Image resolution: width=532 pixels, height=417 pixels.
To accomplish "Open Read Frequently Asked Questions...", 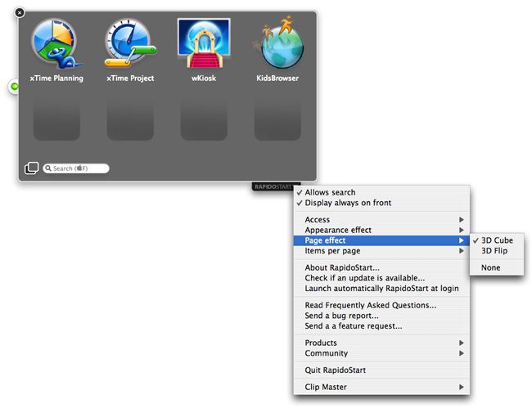I will (381, 305).
